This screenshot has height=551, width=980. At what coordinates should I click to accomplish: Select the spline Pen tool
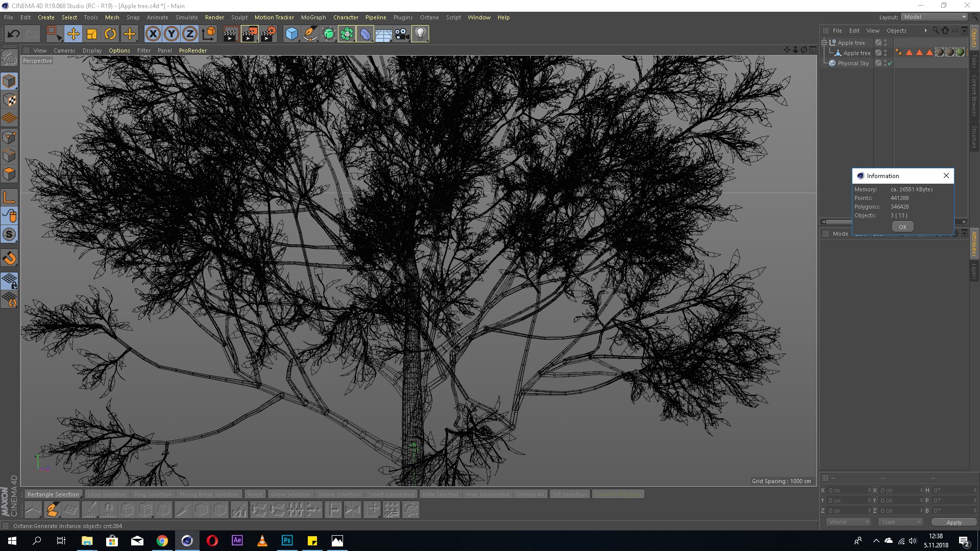coord(310,34)
